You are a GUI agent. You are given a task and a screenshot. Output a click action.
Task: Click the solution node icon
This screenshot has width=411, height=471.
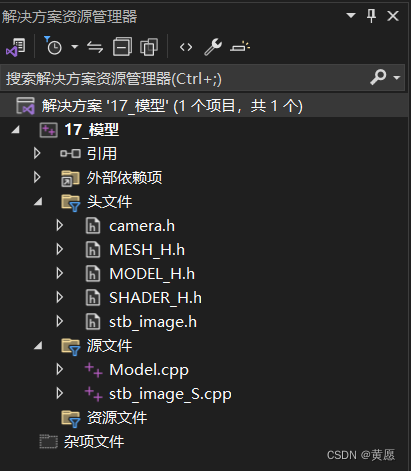pos(25,106)
